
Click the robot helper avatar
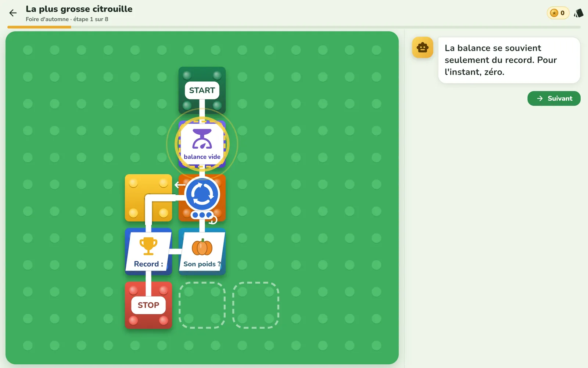click(x=423, y=47)
